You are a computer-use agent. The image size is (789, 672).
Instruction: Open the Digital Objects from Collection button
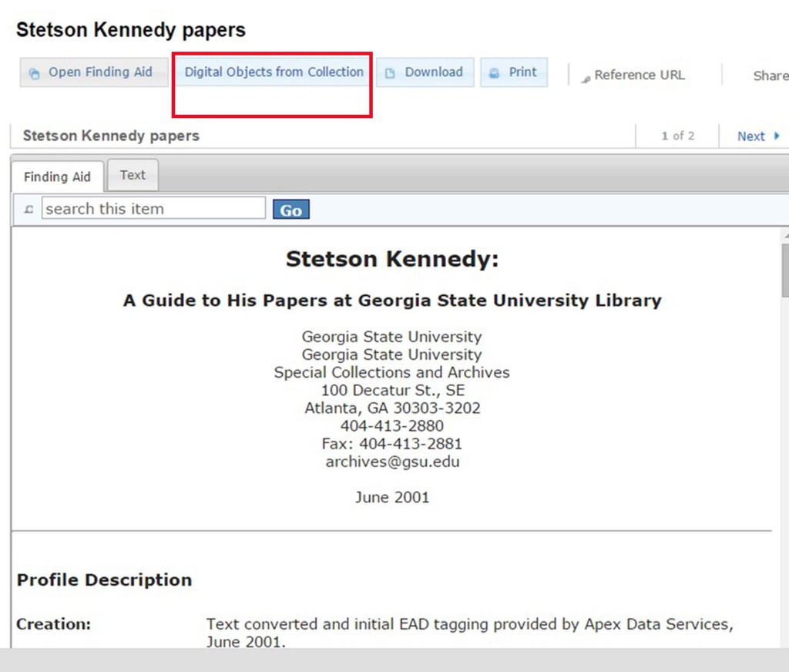(x=274, y=72)
